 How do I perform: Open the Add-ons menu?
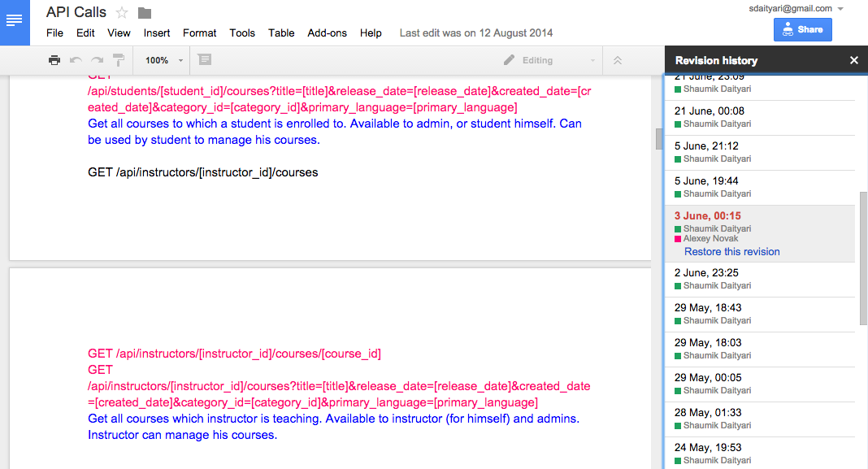[328, 33]
